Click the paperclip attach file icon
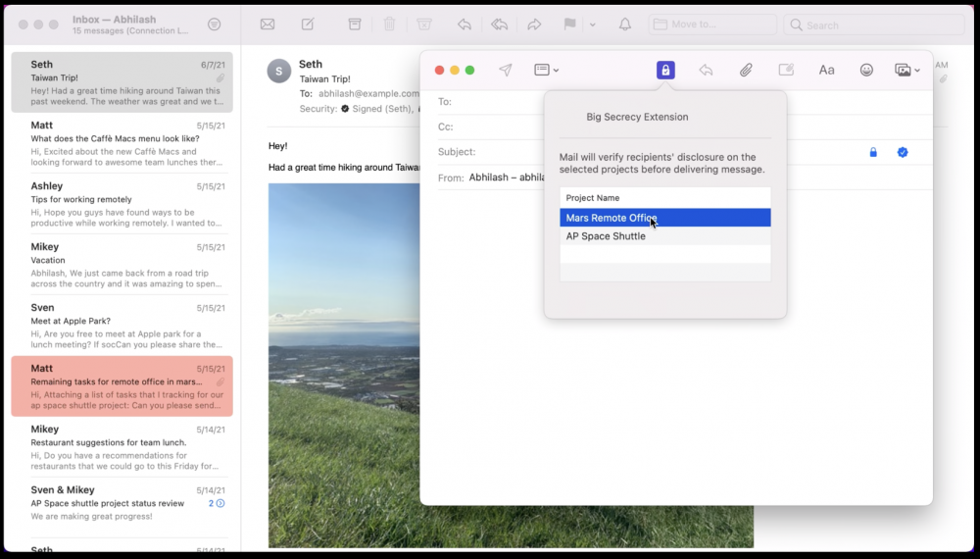980x559 pixels. coord(746,70)
